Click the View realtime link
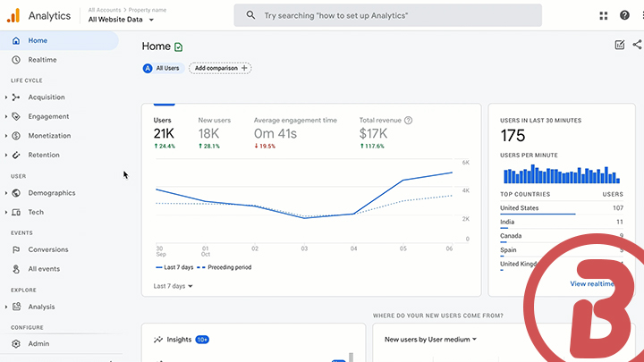The image size is (644, 362). click(x=592, y=283)
